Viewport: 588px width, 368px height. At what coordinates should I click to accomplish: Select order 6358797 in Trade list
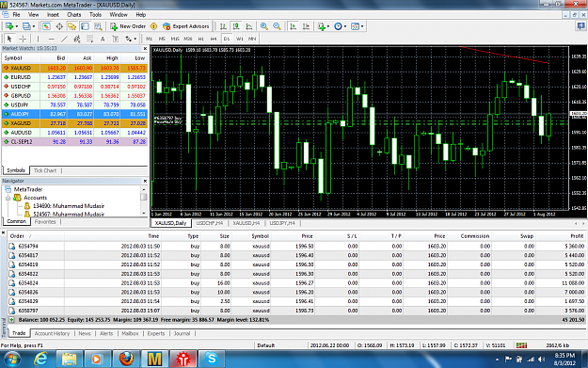[295, 311]
